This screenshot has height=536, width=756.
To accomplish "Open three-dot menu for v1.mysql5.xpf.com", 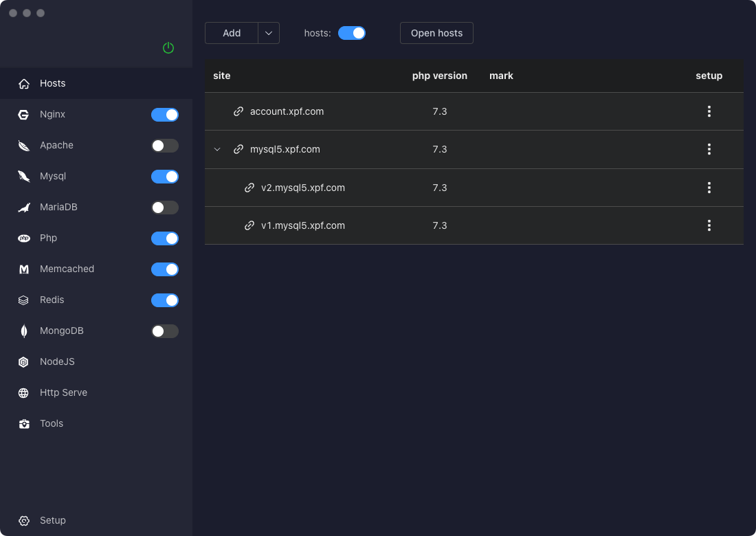I will click(x=709, y=225).
